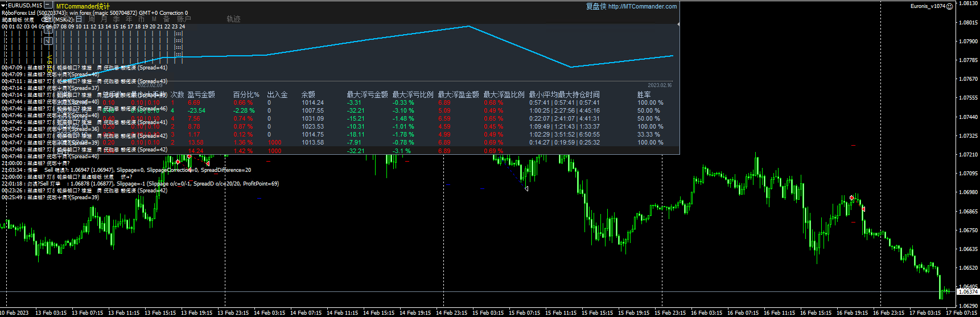The height and width of the screenshot is (317, 980).
Task: Click the dotted grid icon next to hour 23
Action: click(178, 34)
